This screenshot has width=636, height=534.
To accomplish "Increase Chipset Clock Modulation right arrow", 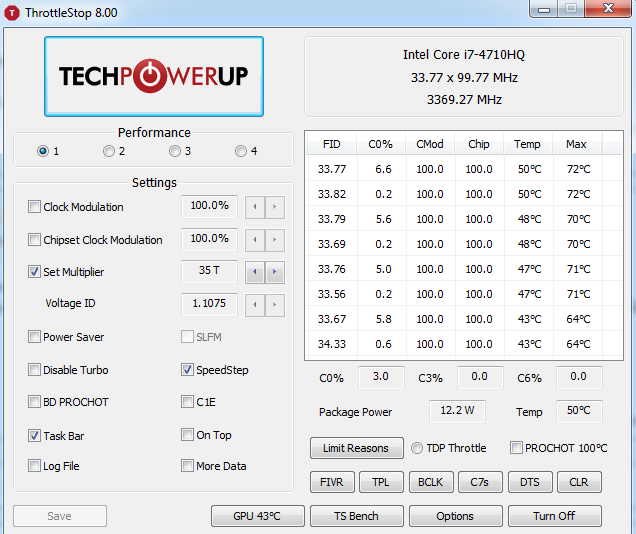I will (275, 240).
